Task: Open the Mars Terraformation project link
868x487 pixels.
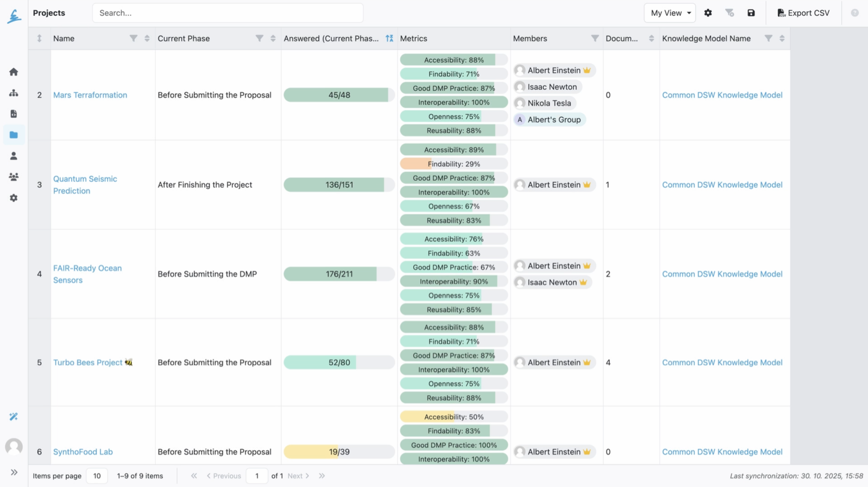Action: click(90, 95)
